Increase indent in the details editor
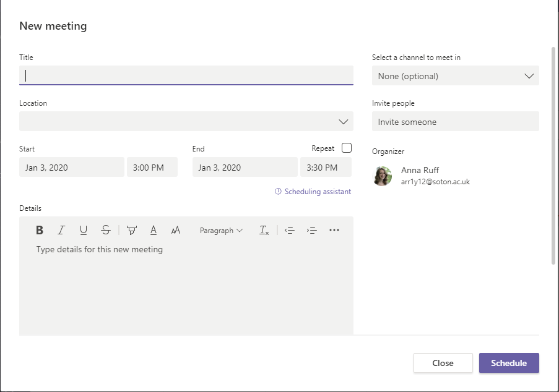The image size is (559, 392). tap(312, 230)
